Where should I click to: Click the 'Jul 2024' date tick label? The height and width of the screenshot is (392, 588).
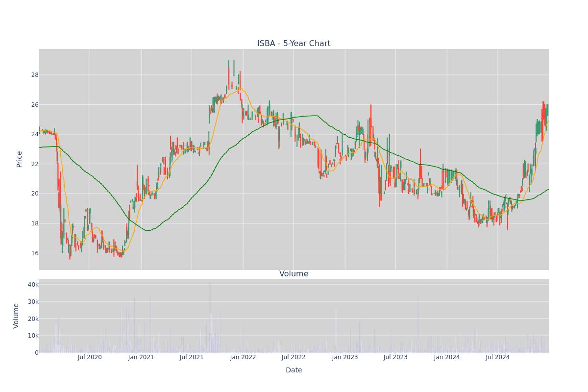pos(498,357)
